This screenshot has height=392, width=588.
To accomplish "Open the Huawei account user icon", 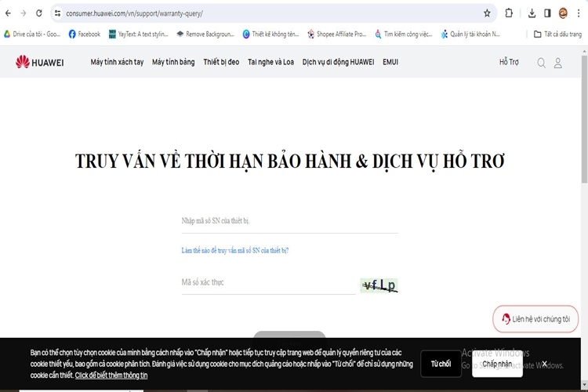I will [x=558, y=63].
